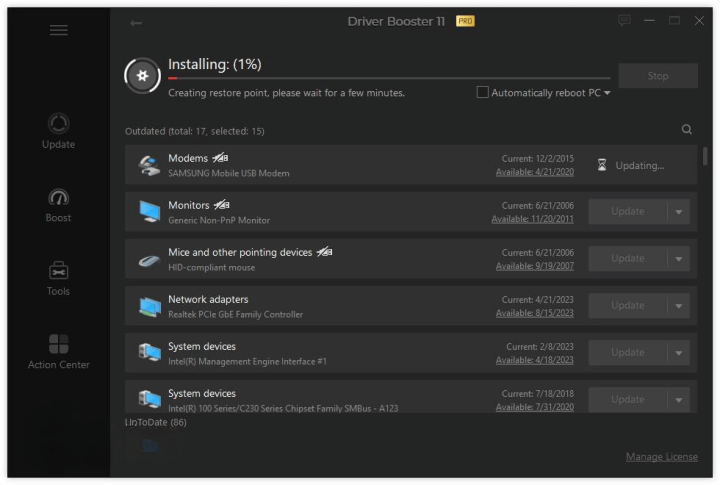Open Available: 8/15/2023 driver link
The width and height of the screenshot is (720, 485).
(534, 313)
